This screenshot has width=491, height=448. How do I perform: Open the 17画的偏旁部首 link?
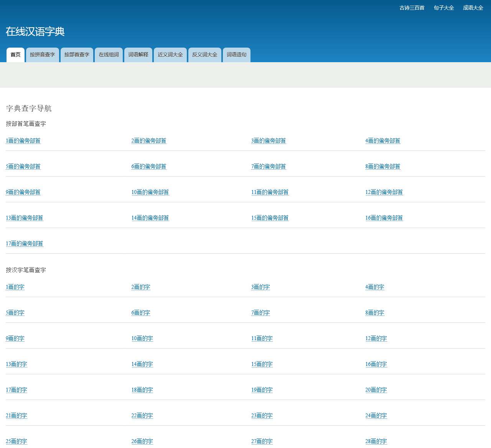coord(24,243)
